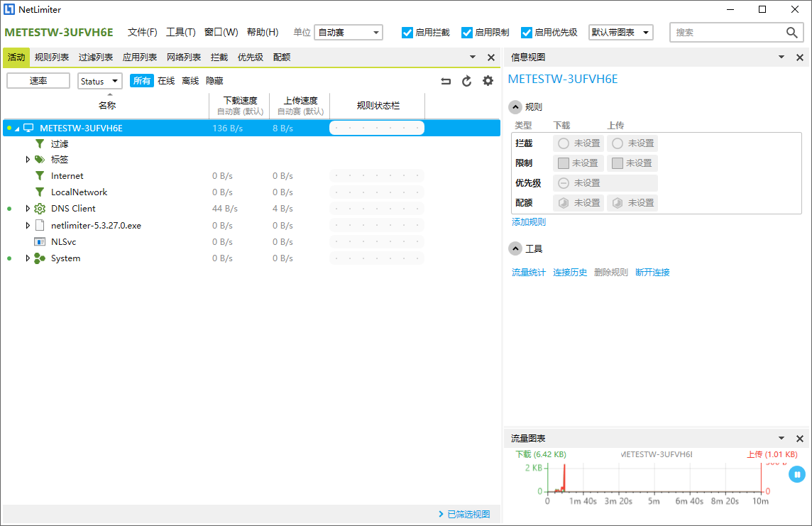Filter by 离线 status
812x526 pixels.
click(x=190, y=81)
